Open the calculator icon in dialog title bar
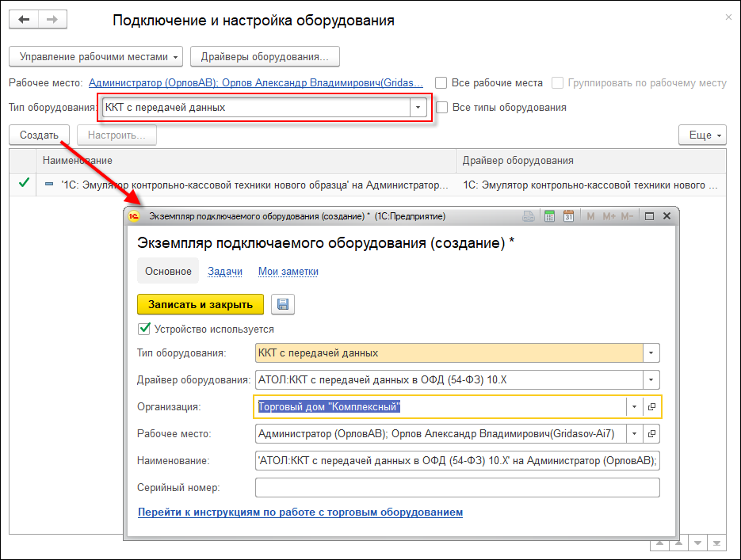 [549, 216]
